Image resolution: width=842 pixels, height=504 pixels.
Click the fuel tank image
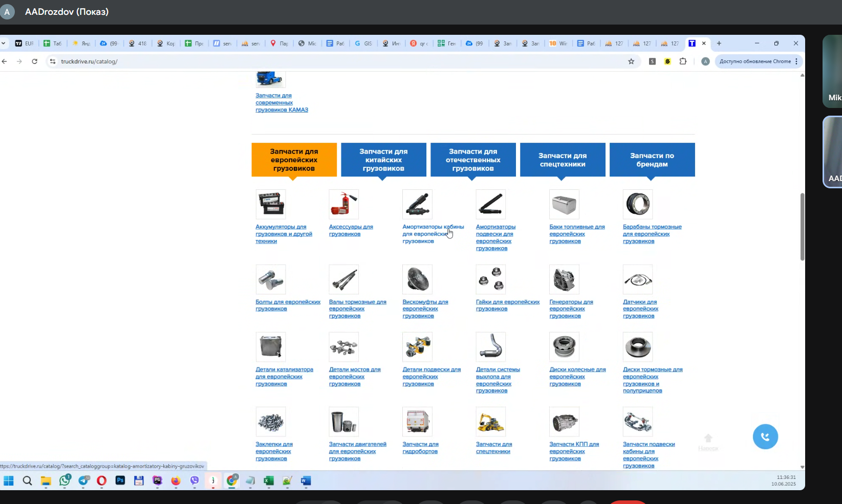pyautogui.click(x=564, y=204)
